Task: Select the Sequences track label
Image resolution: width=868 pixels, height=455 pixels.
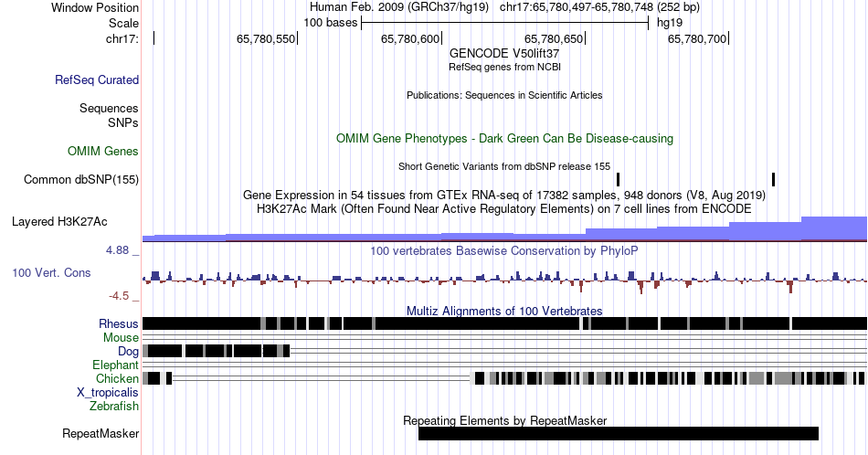Action: click(109, 108)
